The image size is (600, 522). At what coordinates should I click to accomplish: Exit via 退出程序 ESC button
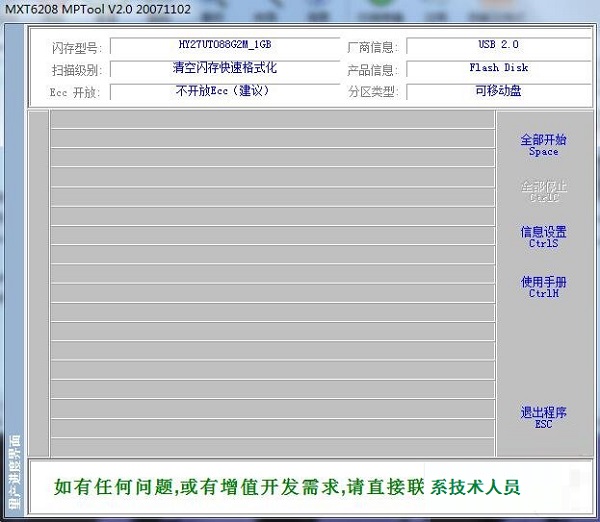(543, 418)
